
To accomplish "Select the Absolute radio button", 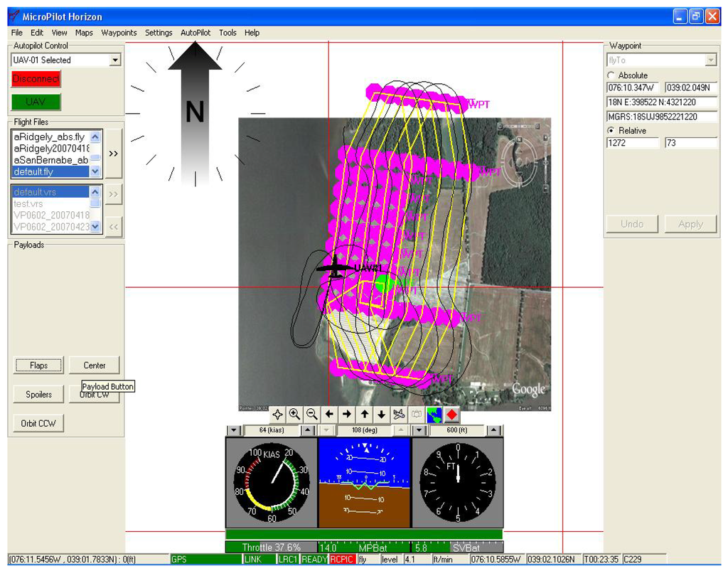I will pos(611,75).
